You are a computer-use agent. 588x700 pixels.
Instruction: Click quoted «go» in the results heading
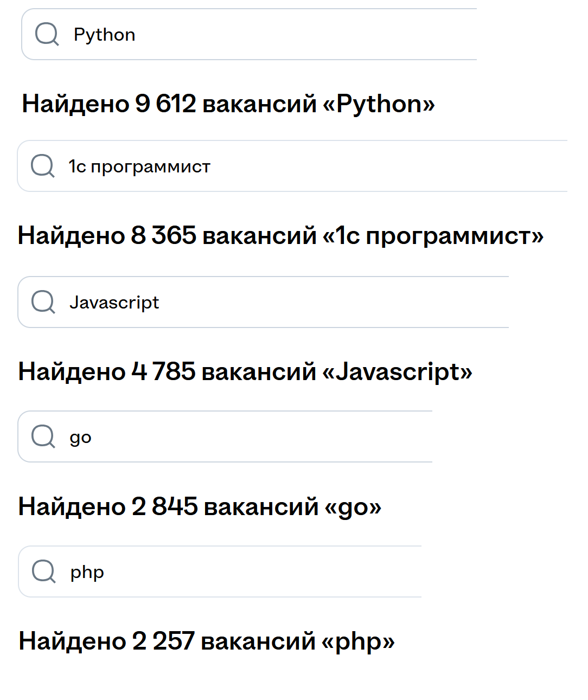353,506
